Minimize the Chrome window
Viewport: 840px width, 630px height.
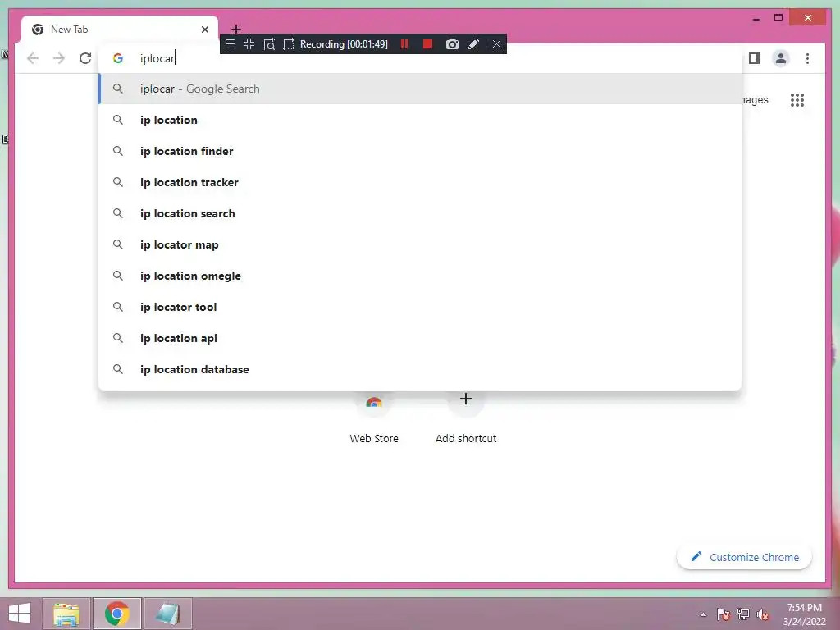[756, 18]
